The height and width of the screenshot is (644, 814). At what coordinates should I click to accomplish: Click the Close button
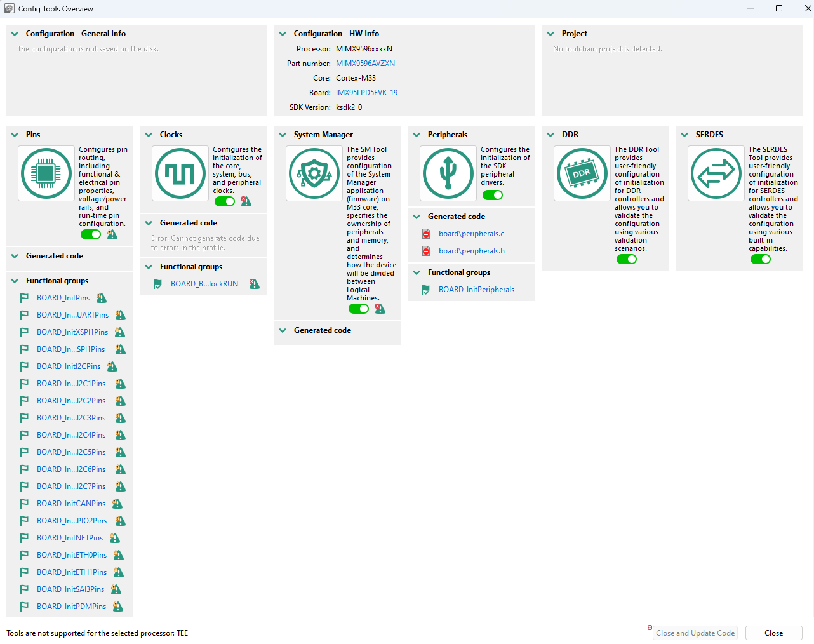tap(773, 633)
